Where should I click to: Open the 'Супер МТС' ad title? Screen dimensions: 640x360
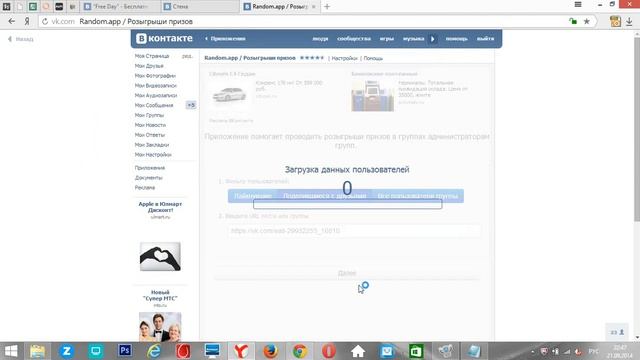tap(160, 295)
